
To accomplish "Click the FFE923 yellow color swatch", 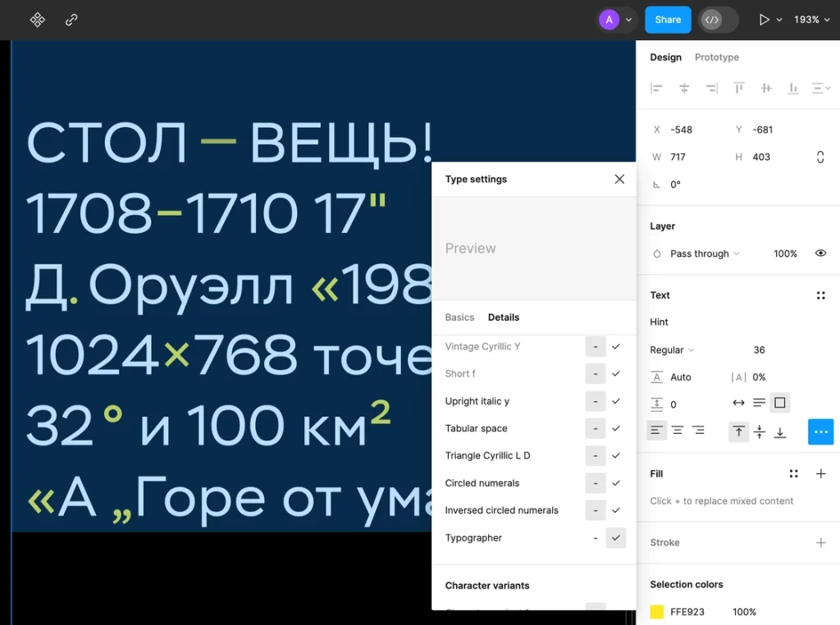I will pos(657,612).
